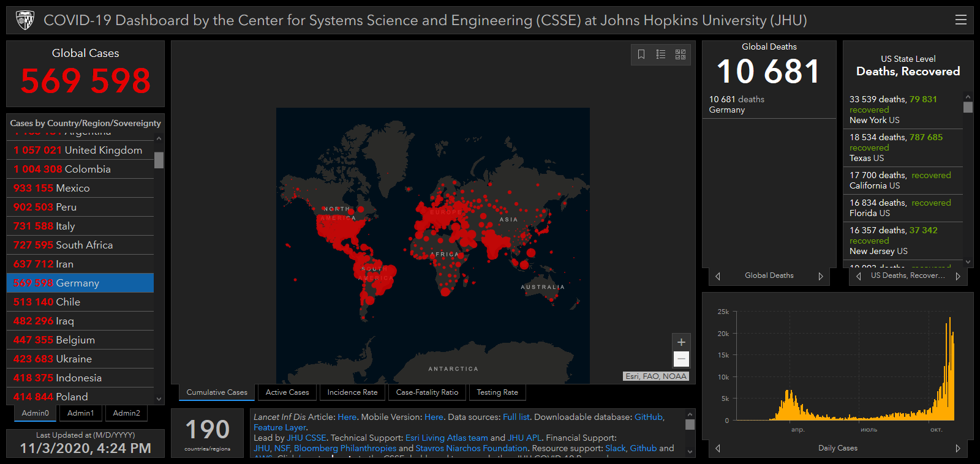Open the 'Full list' data sources link
980x464 pixels.
pyautogui.click(x=516, y=417)
